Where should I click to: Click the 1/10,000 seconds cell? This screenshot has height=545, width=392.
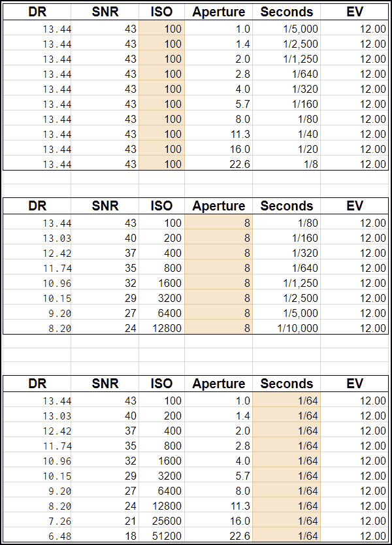[x=287, y=328]
